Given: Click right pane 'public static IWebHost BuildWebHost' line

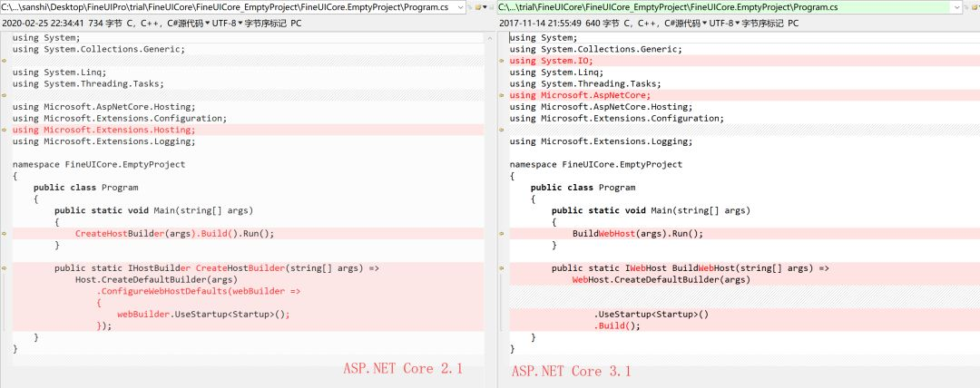Looking at the screenshot, I should tap(691, 268).
